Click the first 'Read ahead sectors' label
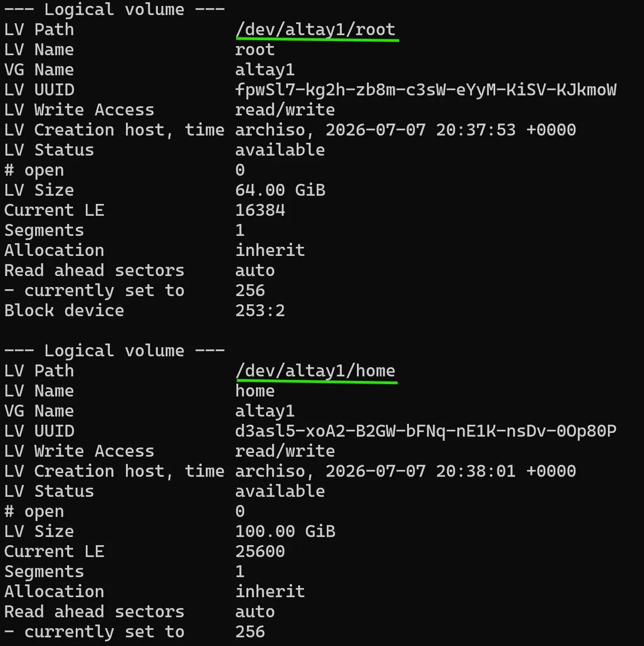 pyautogui.click(x=94, y=270)
